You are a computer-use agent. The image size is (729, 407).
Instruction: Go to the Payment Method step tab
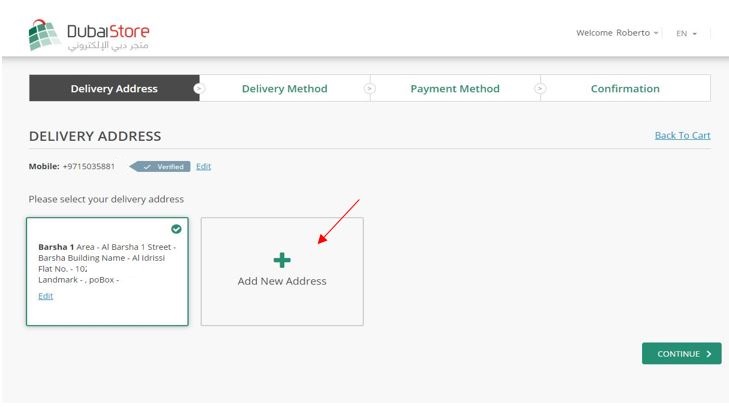[455, 88]
